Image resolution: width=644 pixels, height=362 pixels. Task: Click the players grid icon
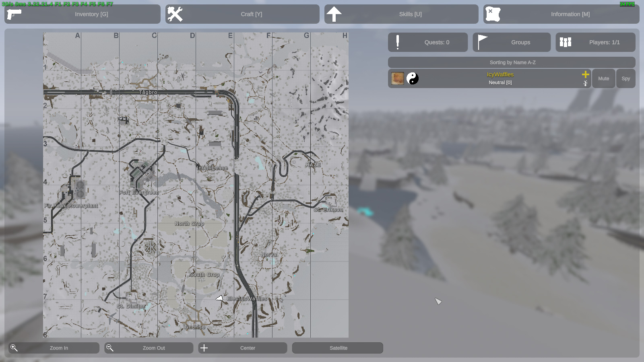(566, 42)
